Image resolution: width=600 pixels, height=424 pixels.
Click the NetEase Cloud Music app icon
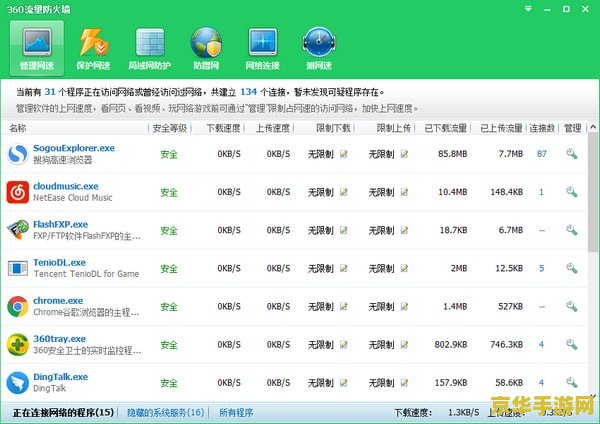pos(18,192)
